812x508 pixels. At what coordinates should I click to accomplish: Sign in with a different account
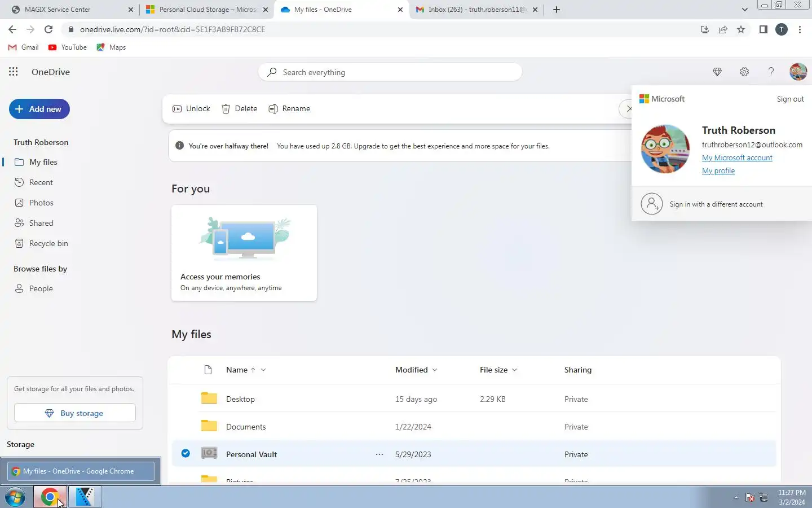(x=722, y=204)
